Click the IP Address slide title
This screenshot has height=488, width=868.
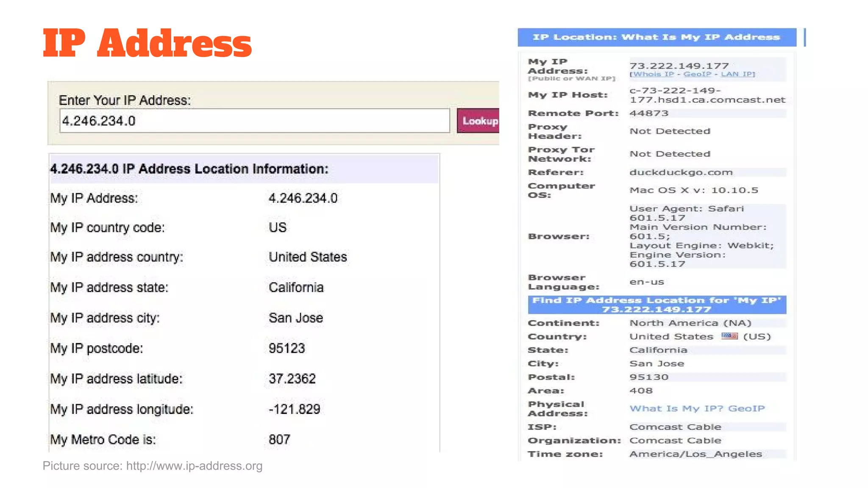[x=147, y=43]
